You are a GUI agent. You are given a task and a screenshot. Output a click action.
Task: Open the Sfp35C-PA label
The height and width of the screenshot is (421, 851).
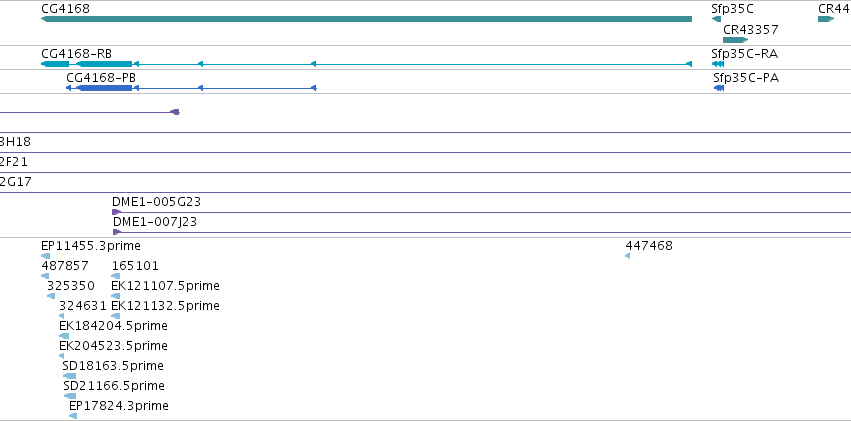coord(746,78)
